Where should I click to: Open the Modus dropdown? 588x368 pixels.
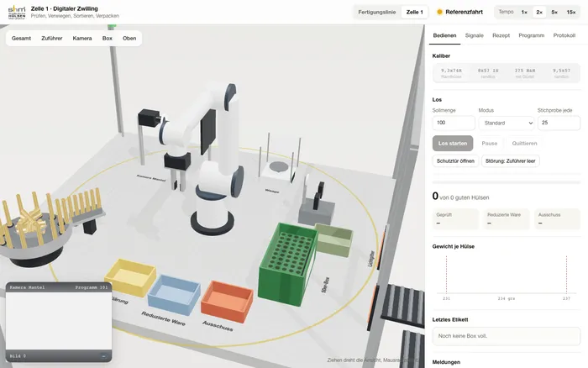[x=507, y=123]
